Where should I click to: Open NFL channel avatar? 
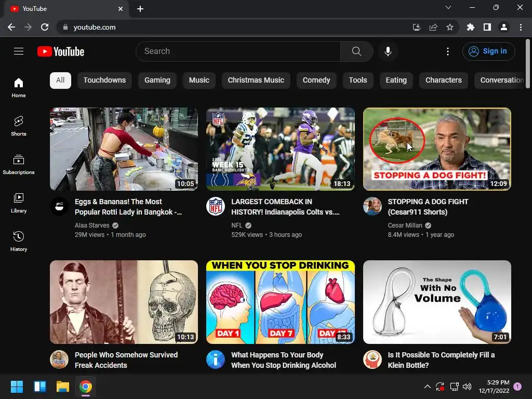[x=216, y=206]
